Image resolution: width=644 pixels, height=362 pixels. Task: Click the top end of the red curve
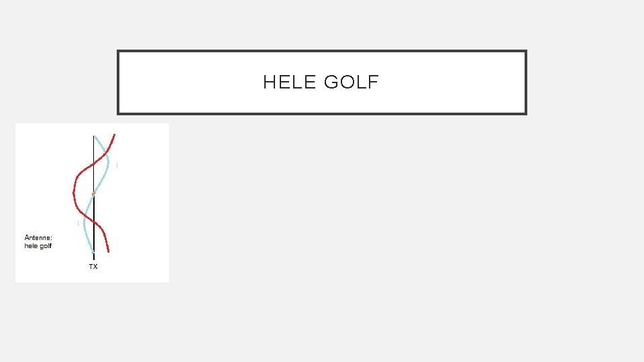pyautogui.click(x=115, y=135)
